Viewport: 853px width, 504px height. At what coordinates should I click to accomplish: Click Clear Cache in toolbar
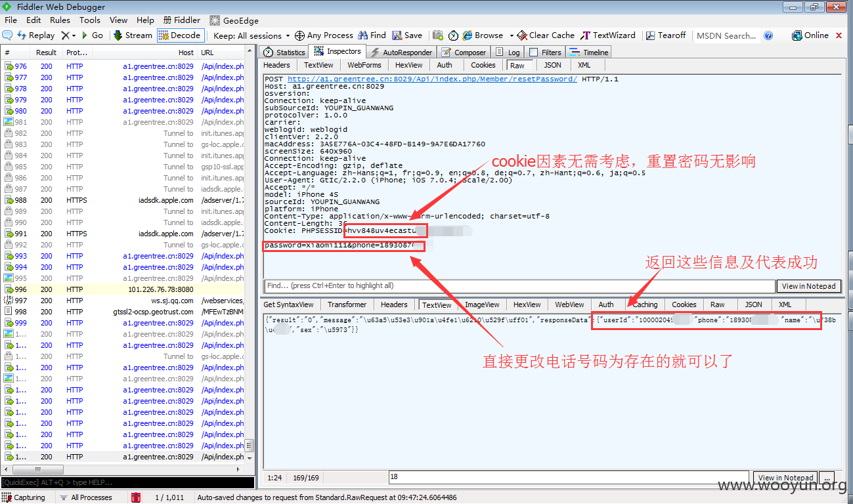point(546,35)
